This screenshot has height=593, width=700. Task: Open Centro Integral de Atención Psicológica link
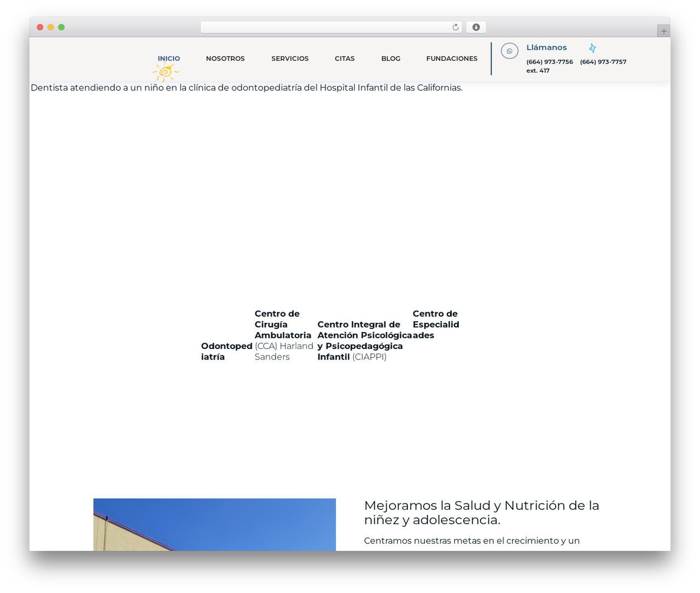tap(364, 340)
